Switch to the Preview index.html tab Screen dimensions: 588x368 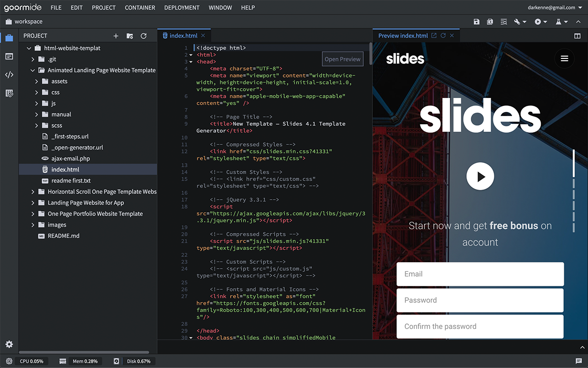[403, 35]
